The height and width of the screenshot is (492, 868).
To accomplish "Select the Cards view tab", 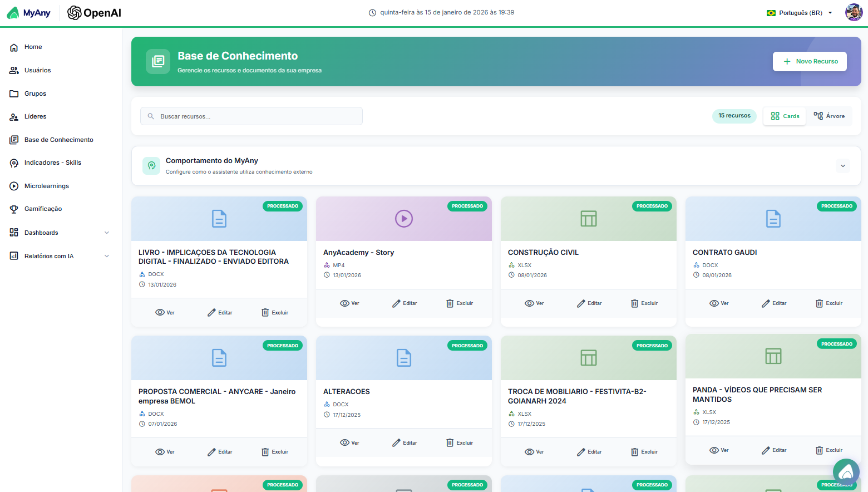I will pyautogui.click(x=785, y=116).
